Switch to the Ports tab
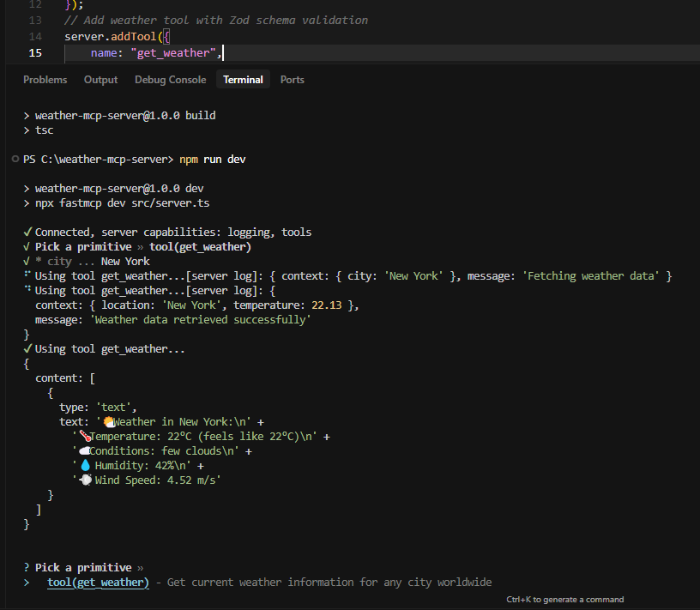 [x=293, y=80]
